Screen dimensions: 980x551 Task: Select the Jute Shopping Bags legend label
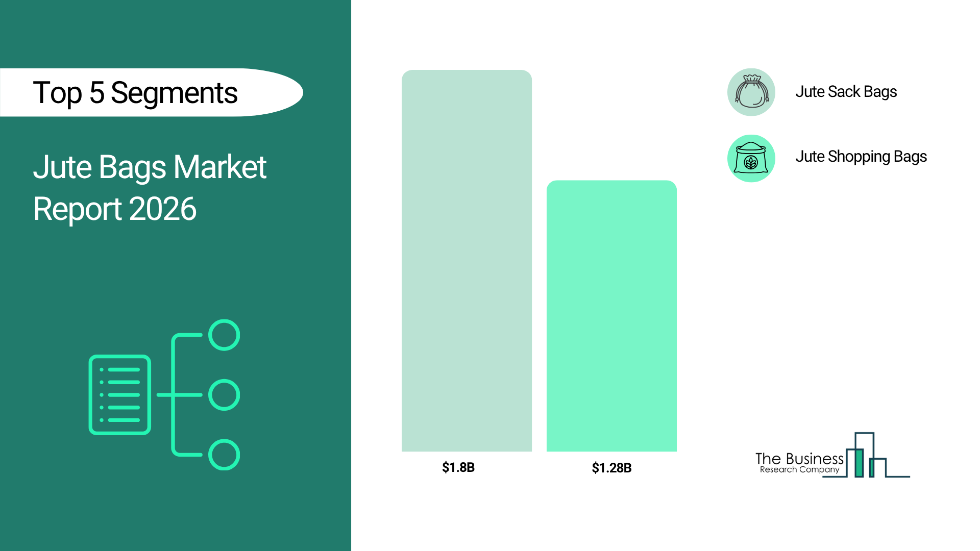pos(861,157)
